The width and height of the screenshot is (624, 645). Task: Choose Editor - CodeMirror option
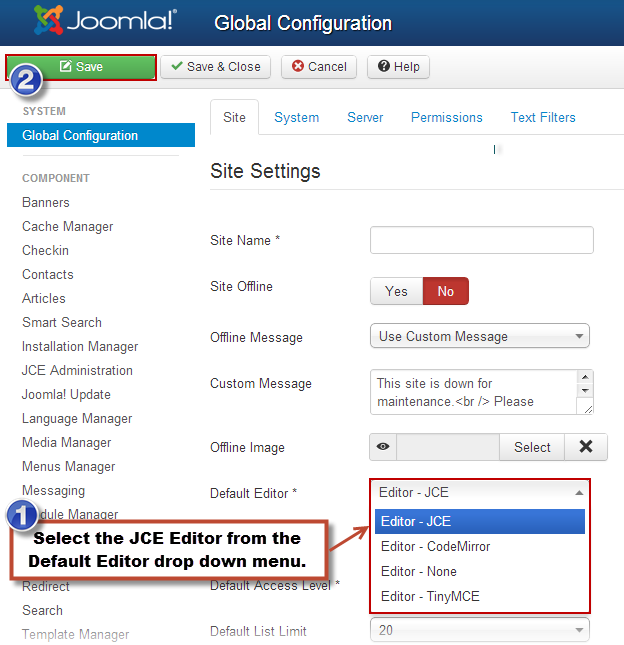pos(480,546)
